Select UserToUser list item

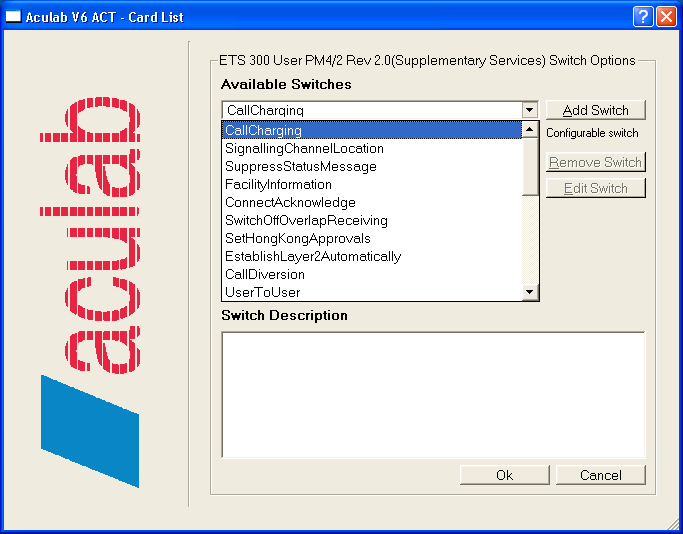click(372, 292)
